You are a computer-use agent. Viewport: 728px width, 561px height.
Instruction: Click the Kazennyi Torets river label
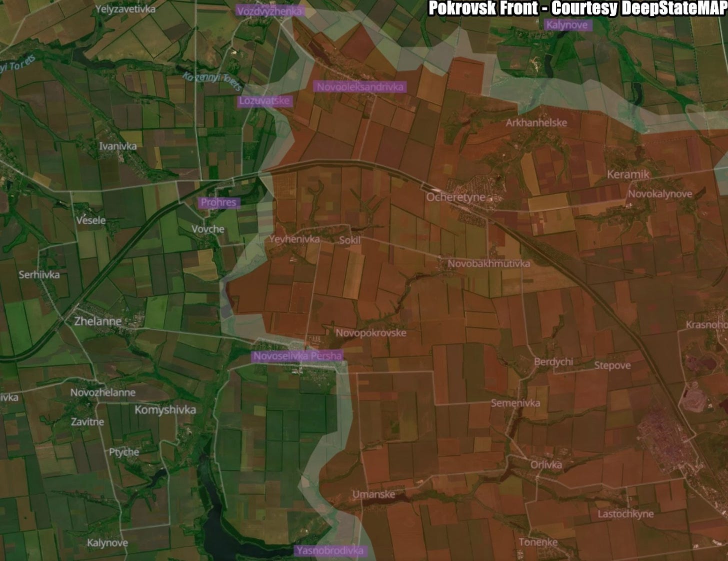[213, 81]
